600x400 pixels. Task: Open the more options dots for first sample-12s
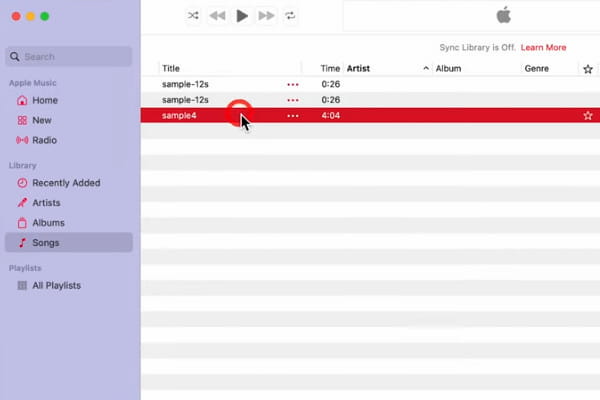click(293, 85)
